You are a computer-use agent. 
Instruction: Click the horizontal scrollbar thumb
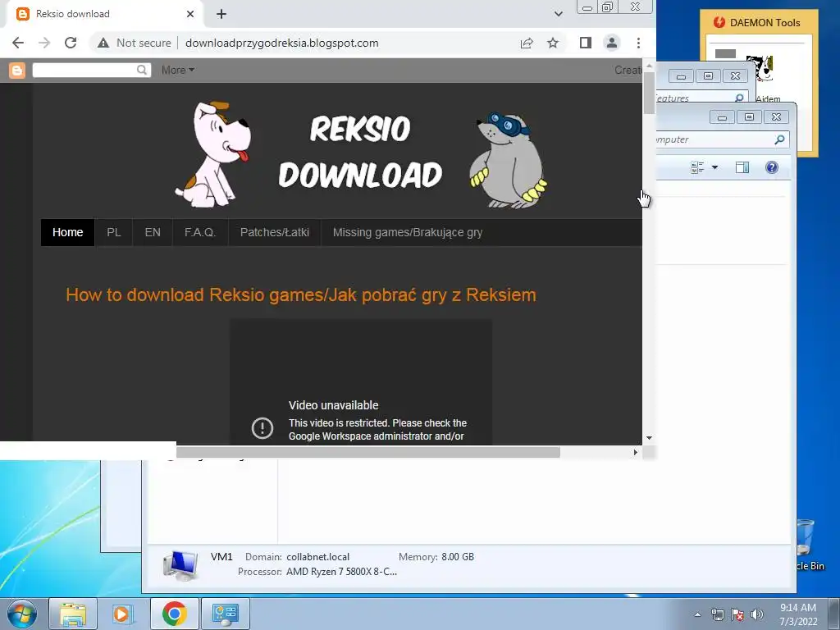tap(368, 452)
